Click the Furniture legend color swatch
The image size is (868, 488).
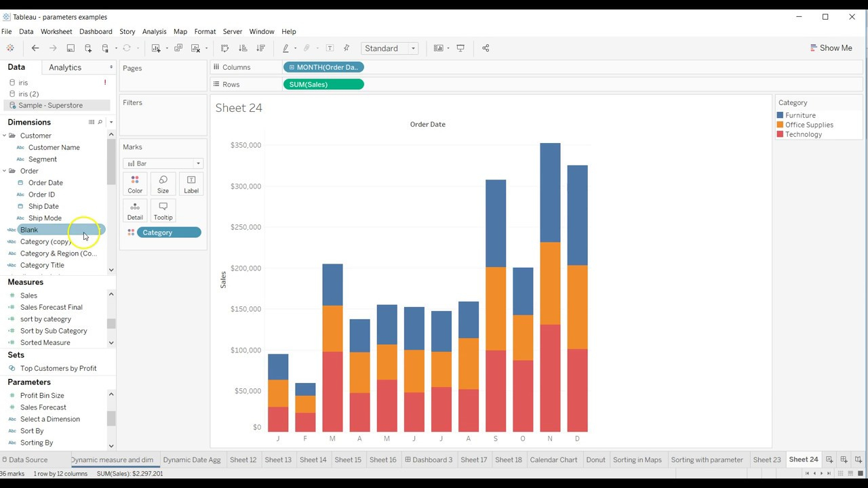coord(781,115)
